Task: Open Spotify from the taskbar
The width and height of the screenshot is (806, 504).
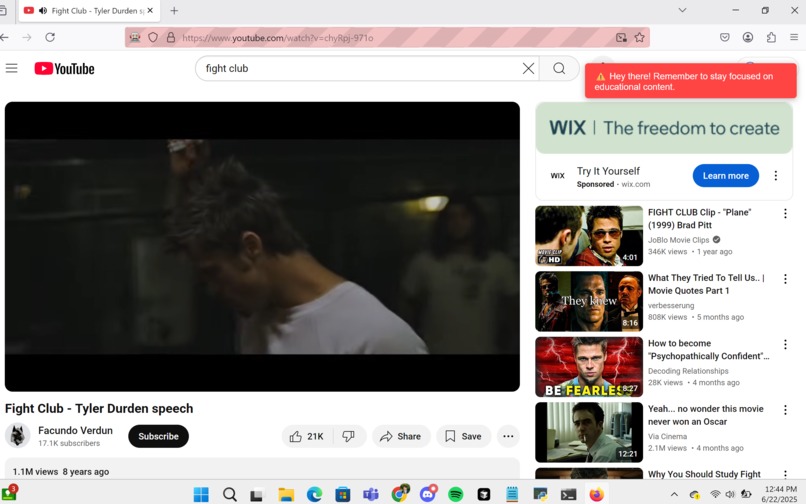Action: click(455, 494)
